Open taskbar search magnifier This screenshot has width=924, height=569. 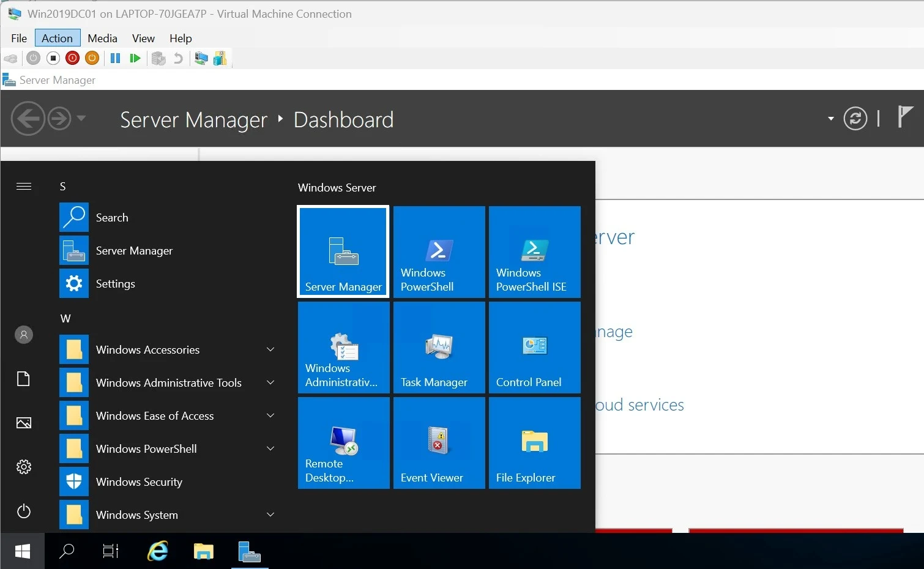[x=67, y=551]
